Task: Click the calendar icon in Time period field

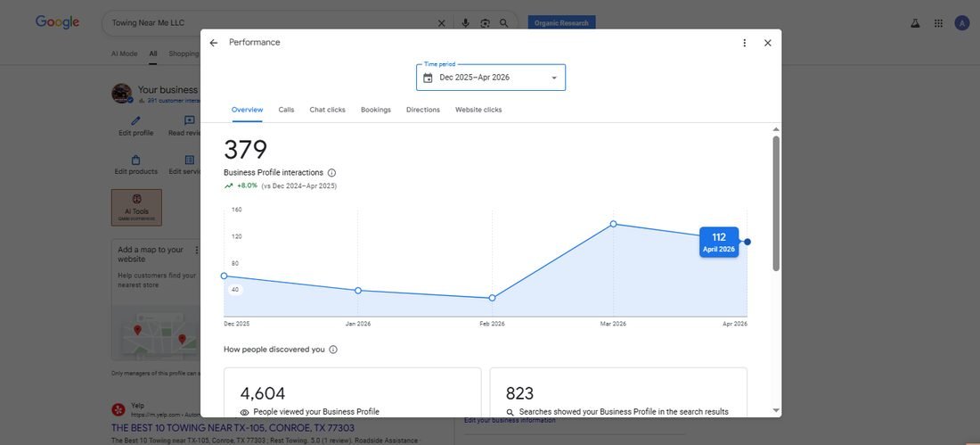Action: pos(428,78)
